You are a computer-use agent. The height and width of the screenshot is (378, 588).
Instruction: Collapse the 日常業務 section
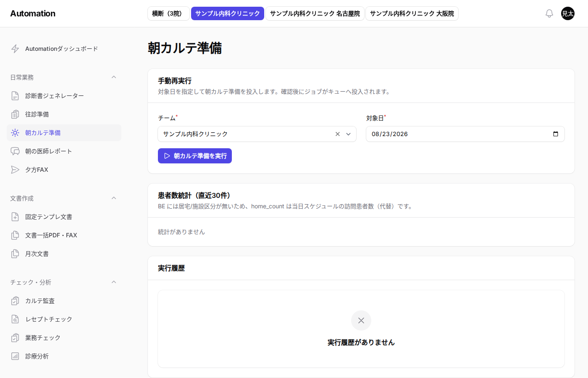tap(114, 77)
